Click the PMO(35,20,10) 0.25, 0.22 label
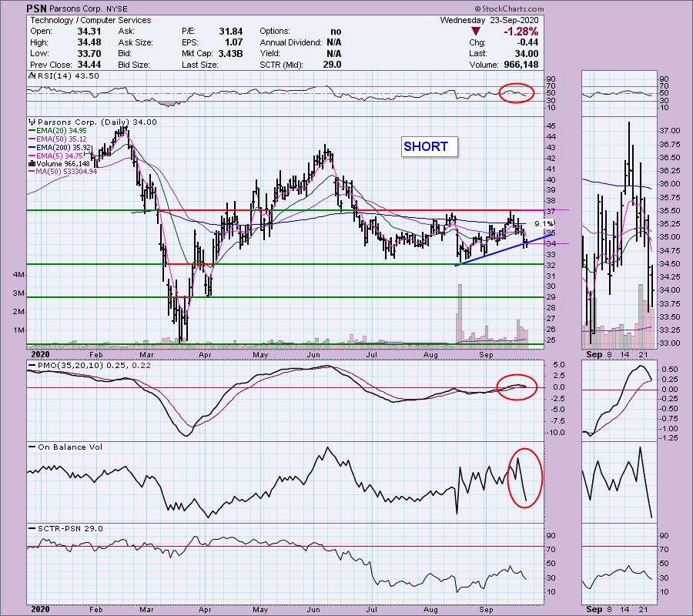This screenshot has width=693, height=616. point(94,366)
